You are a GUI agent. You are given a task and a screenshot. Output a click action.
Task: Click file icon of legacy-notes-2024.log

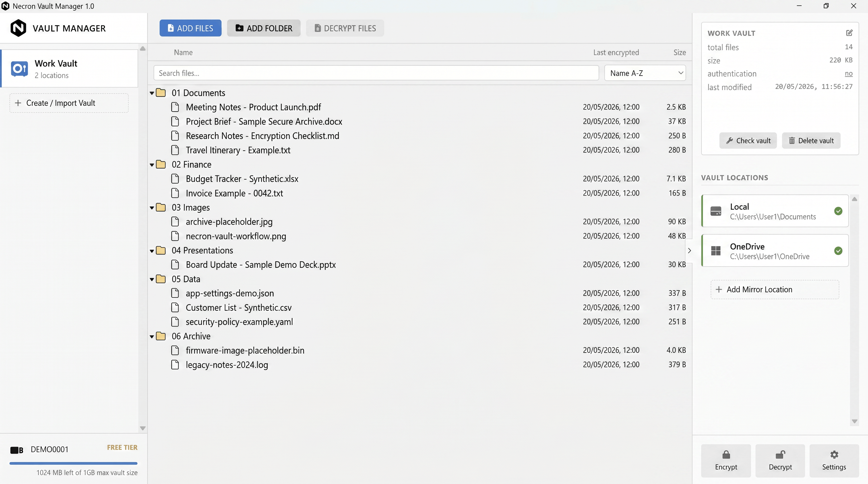(175, 365)
